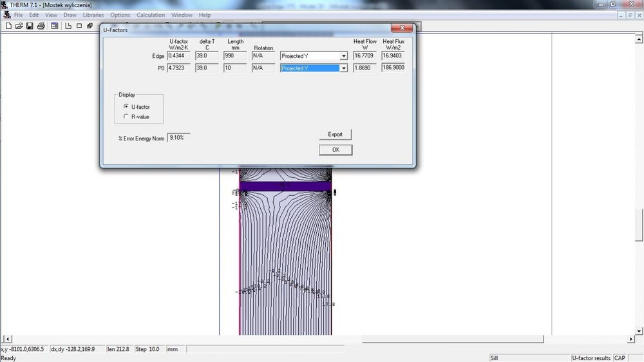
Task: Select the U-factor display radio button
Action: pyautogui.click(x=126, y=106)
